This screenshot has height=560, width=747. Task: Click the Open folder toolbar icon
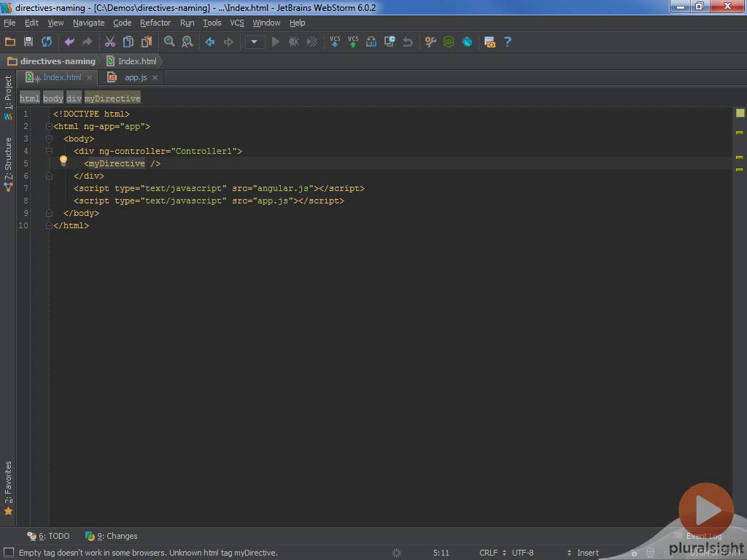pyautogui.click(x=10, y=42)
